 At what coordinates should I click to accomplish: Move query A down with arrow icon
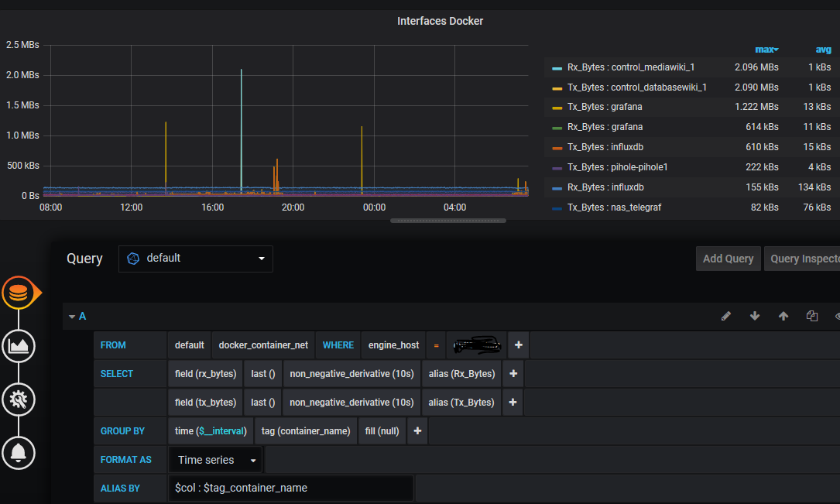click(755, 316)
